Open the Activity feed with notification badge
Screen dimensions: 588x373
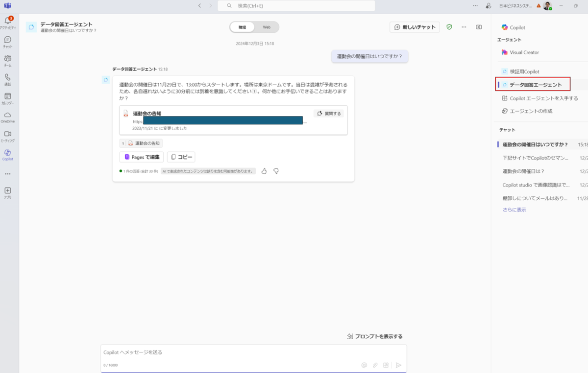pos(8,23)
